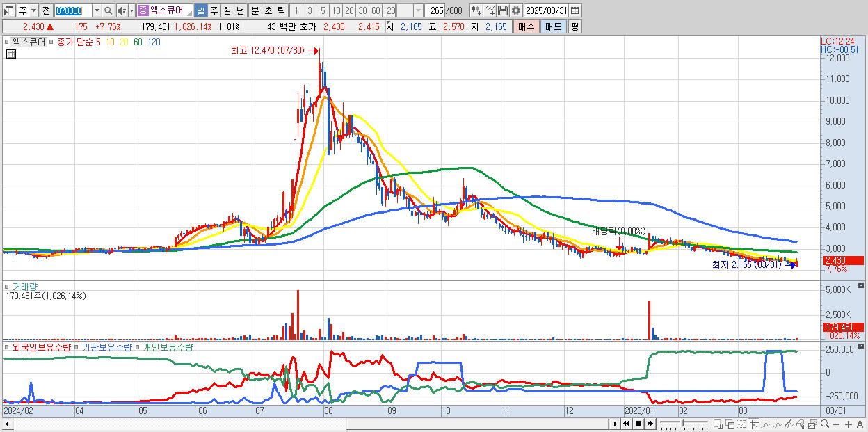Click the floppy disk save icon

tap(503, 10)
